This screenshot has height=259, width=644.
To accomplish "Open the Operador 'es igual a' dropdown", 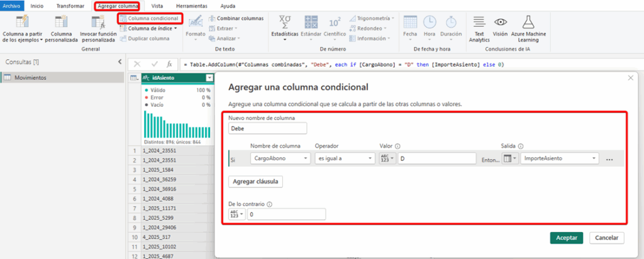I will click(x=344, y=158).
